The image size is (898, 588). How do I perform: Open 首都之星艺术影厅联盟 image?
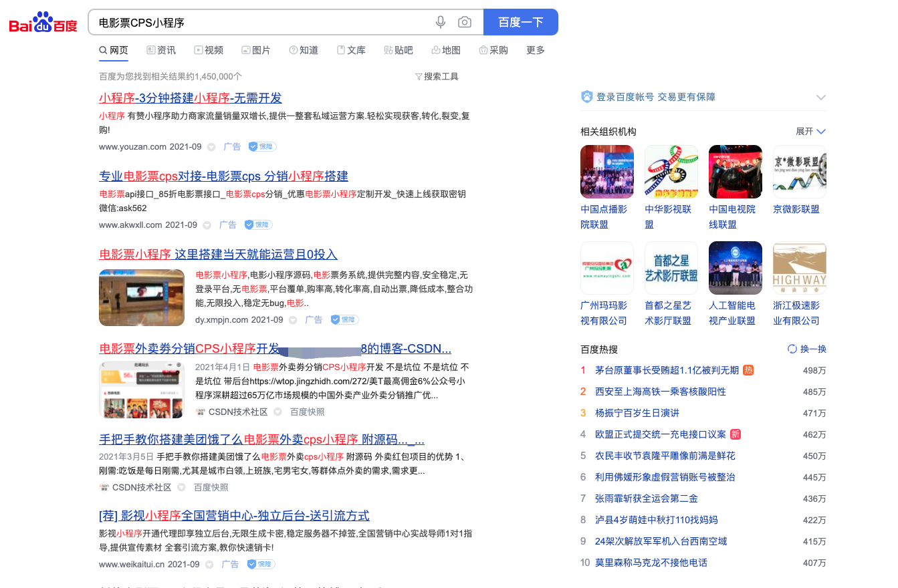point(671,268)
